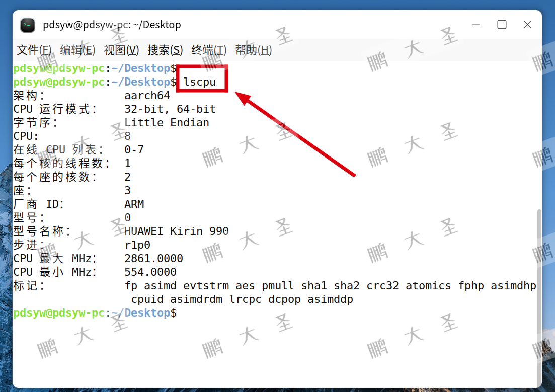Click the min MHz value 554.0000
The width and height of the screenshot is (555, 392).
point(150,272)
